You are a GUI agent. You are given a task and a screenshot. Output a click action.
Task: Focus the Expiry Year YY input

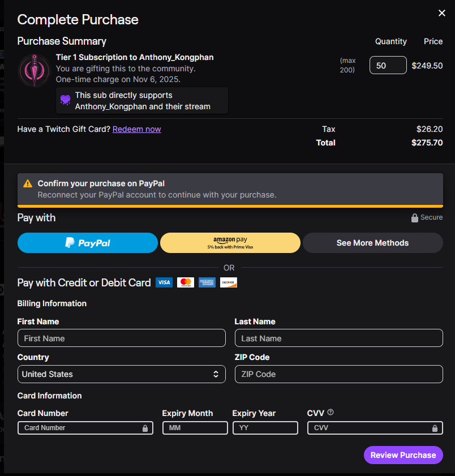pos(265,428)
